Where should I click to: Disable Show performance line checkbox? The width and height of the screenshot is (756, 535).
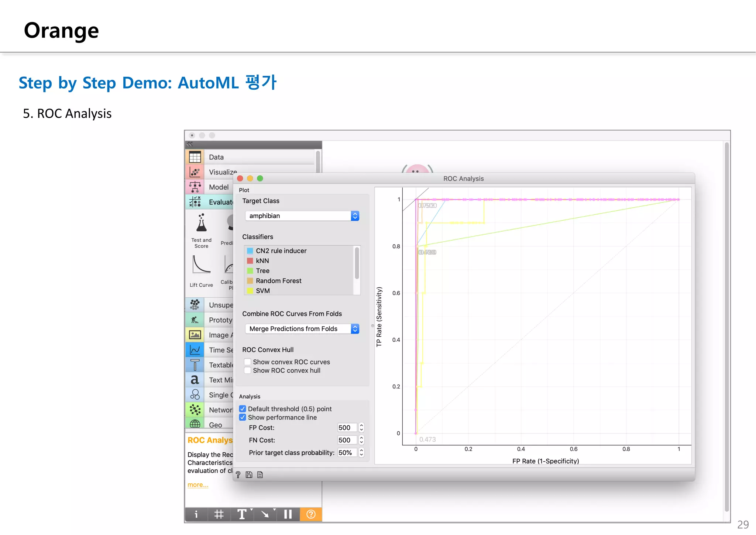tap(243, 417)
